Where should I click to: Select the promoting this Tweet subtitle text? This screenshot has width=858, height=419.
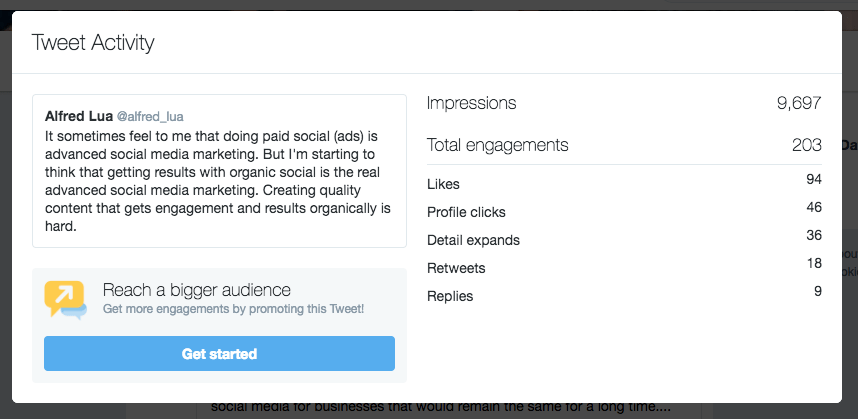[233, 309]
